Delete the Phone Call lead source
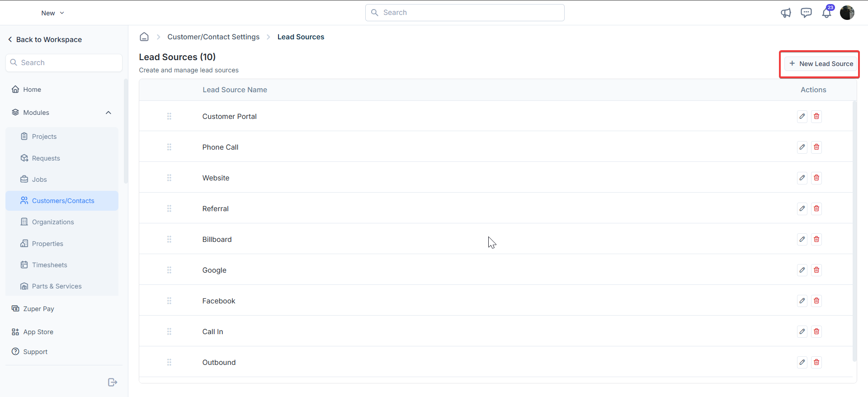868x397 pixels. (816, 147)
